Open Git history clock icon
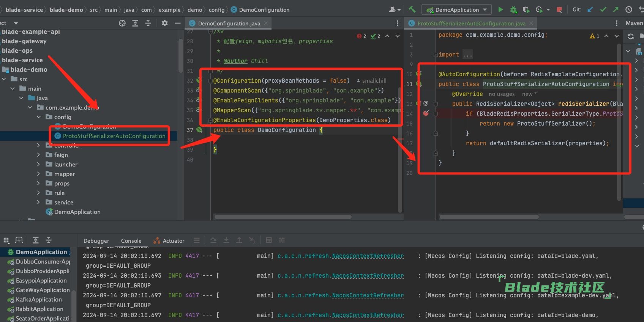The image size is (644, 322). click(x=629, y=9)
